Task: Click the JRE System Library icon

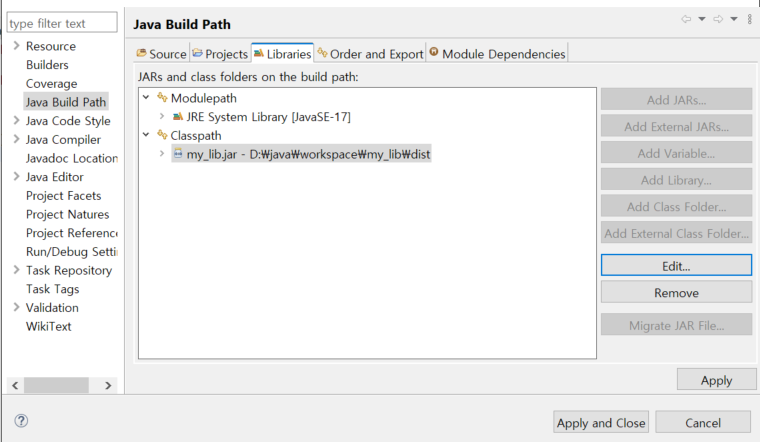Action: 178,116
